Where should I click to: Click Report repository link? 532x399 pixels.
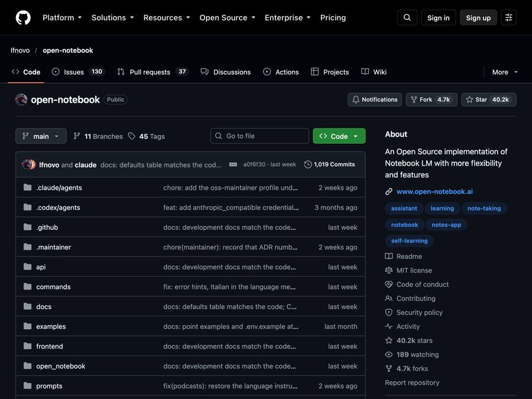pos(412,382)
